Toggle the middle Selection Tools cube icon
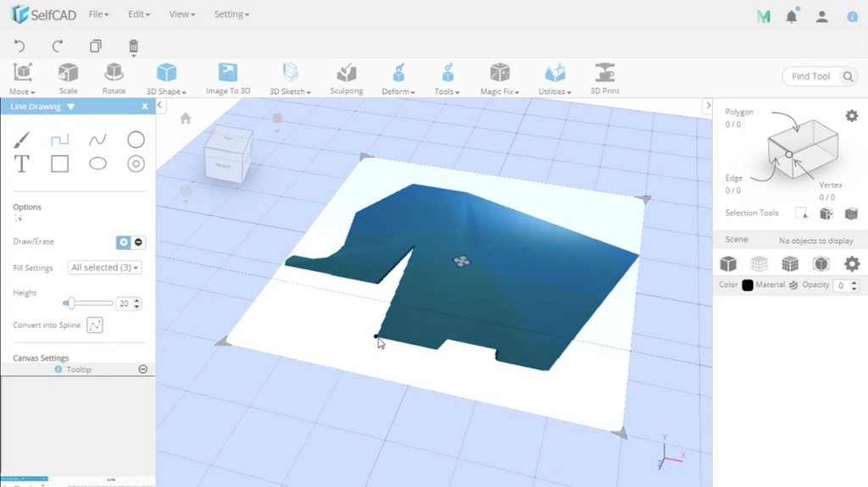The image size is (868, 487). click(x=826, y=213)
